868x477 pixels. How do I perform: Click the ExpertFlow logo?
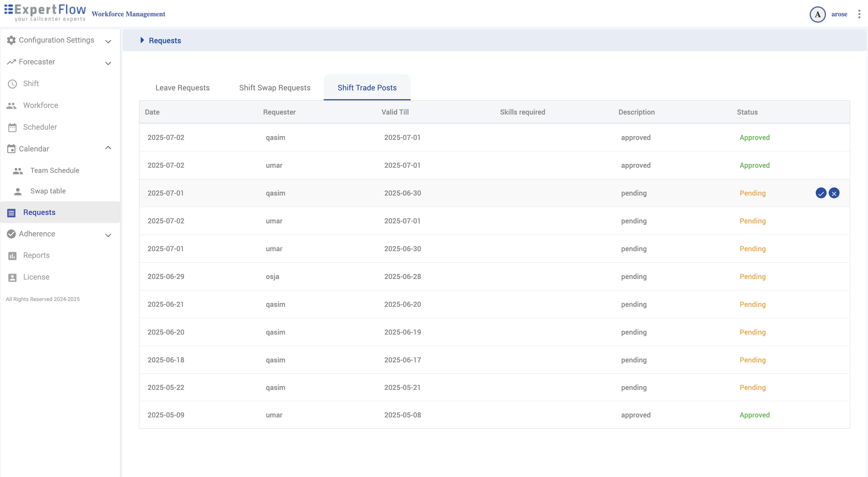pyautogui.click(x=45, y=13)
